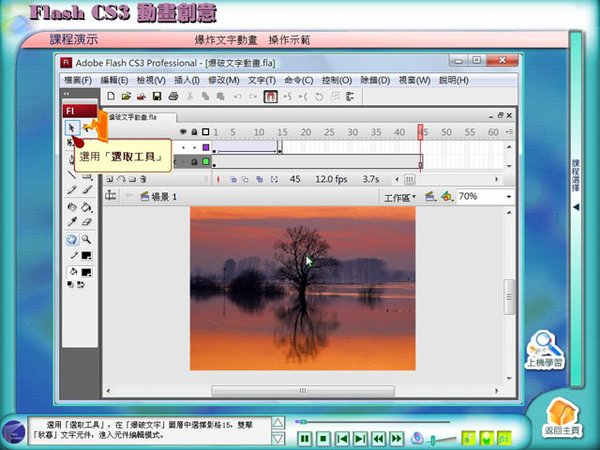Click the Print icon in toolbar

[173, 96]
